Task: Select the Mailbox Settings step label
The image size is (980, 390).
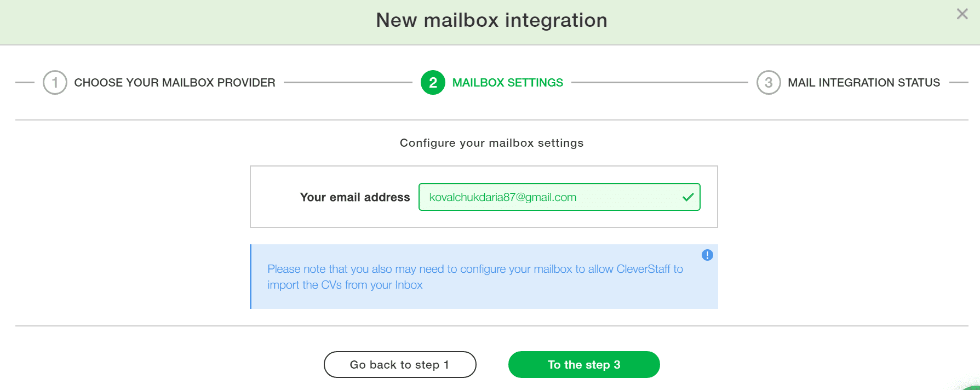Action: click(508, 83)
